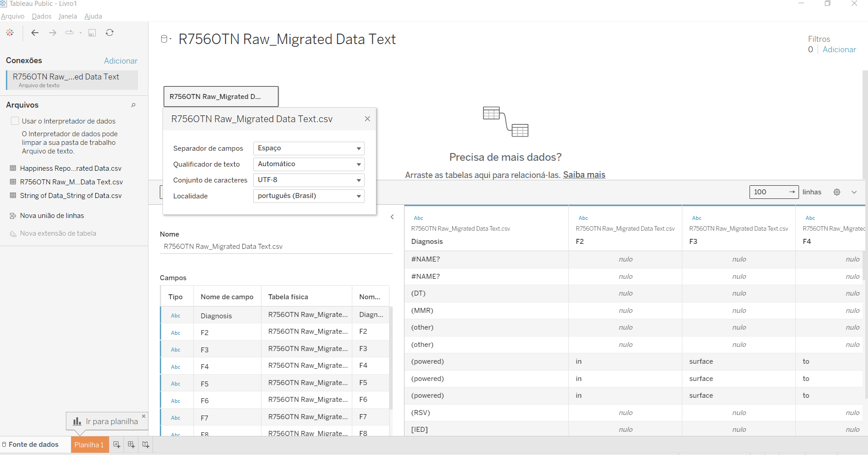The height and width of the screenshot is (455, 868).
Task: Open Arquivo menu
Action: [13, 16]
